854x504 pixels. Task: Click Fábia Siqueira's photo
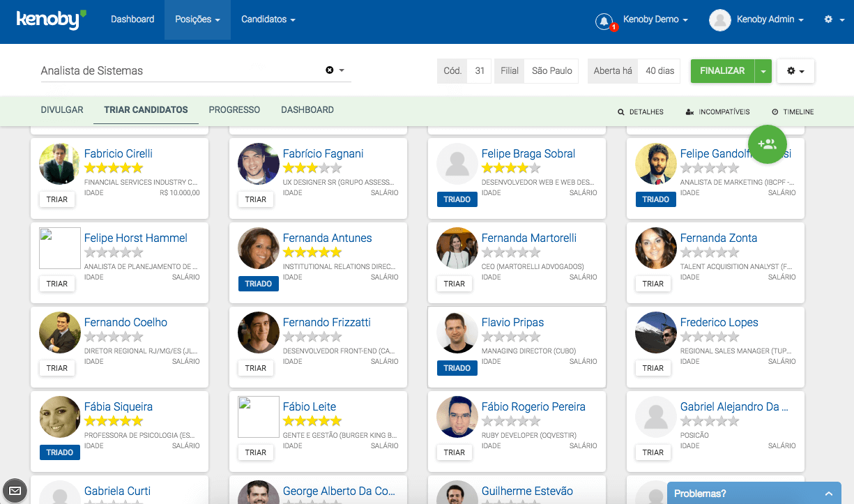pos(60,417)
